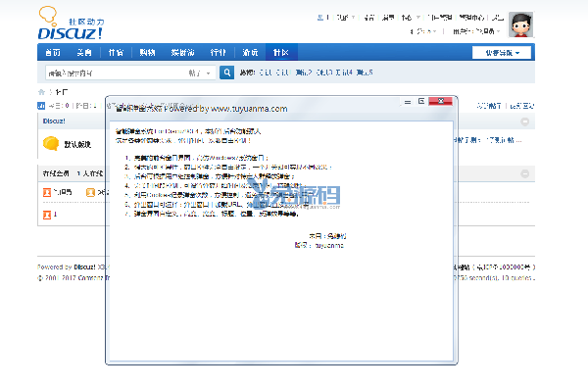Open the 住宿 navigation tab
Screen dimensions: 588x388
(x=116, y=53)
